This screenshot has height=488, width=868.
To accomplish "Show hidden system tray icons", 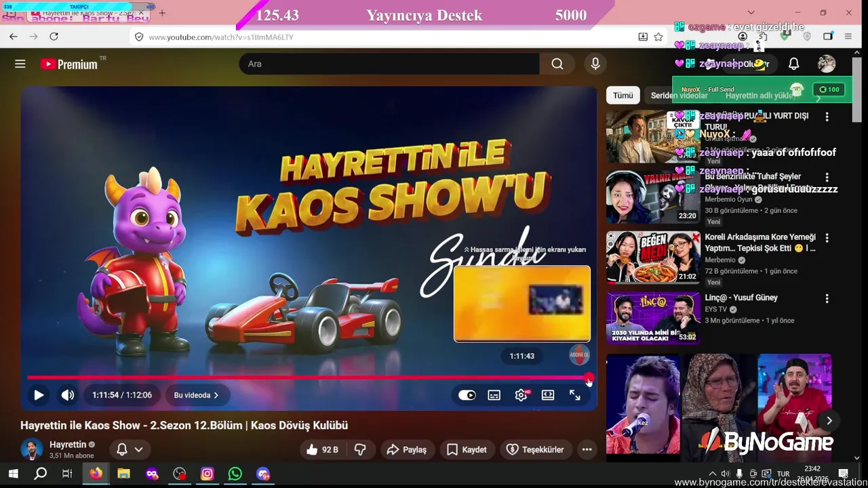I will click(712, 474).
